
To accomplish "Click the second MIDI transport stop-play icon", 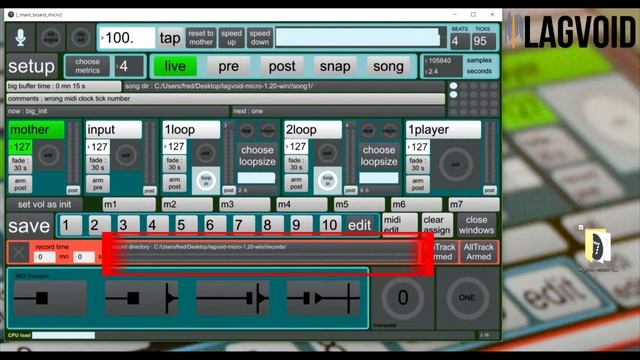I will (142, 298).
